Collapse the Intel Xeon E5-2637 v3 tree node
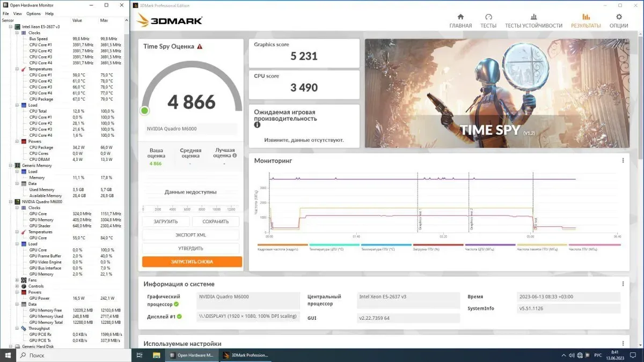The height and width of the screenshot is (362, 644). pyautogui.click(x=11, y=27)
